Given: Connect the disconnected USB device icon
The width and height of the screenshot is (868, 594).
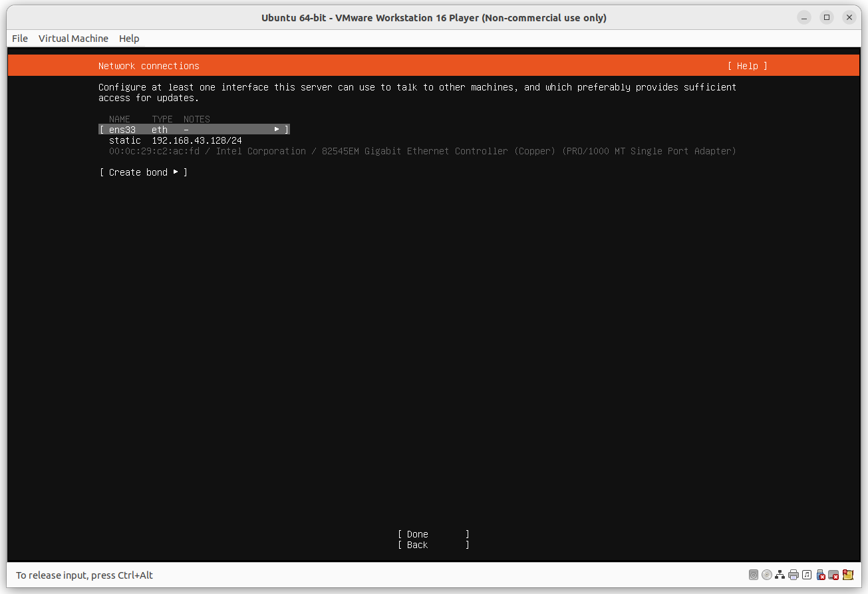Looking at the screenshot, I should [x=820, y=575].
